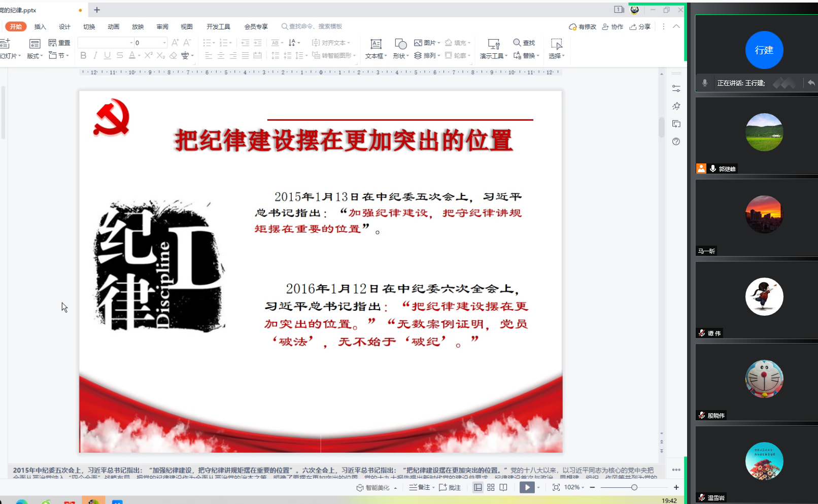Toggle underline formatting
Screen dimensions: 818x504
tap(108, 55)
